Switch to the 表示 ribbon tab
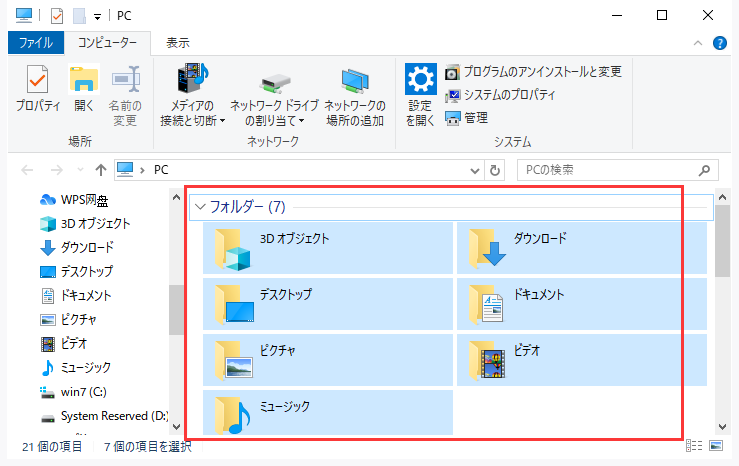 178,43
